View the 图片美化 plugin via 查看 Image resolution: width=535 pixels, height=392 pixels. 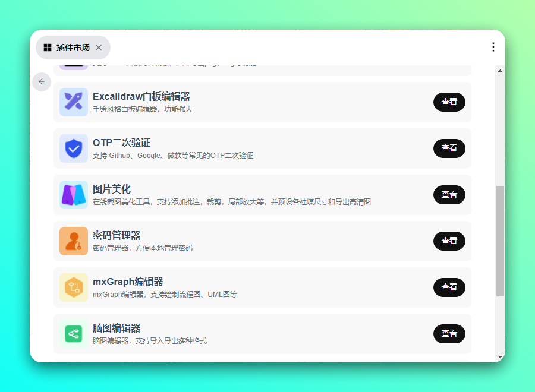[x=449, y=195]
